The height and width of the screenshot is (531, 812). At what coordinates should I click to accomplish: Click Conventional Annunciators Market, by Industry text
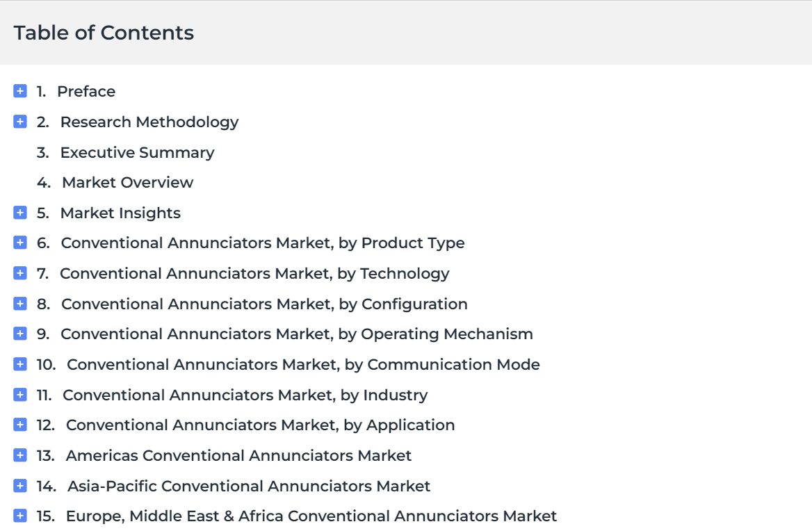tap(245, 395)
